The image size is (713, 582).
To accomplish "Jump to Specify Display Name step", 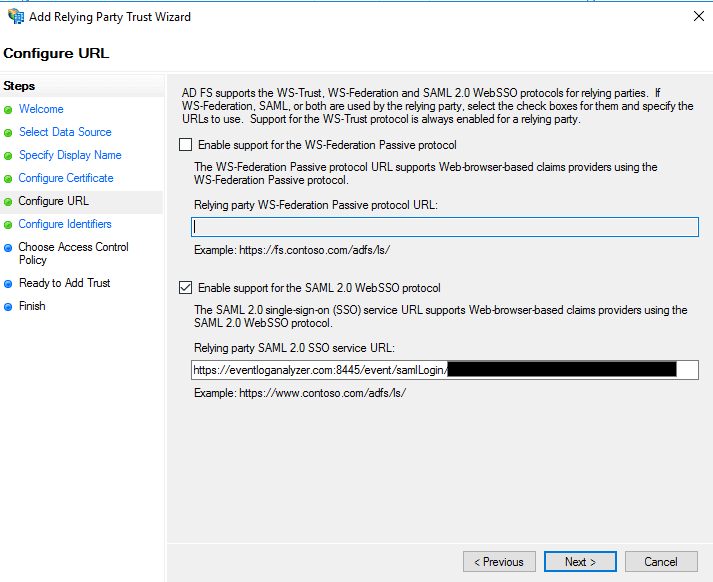I will pyautogui.click(x=70, y=155).
